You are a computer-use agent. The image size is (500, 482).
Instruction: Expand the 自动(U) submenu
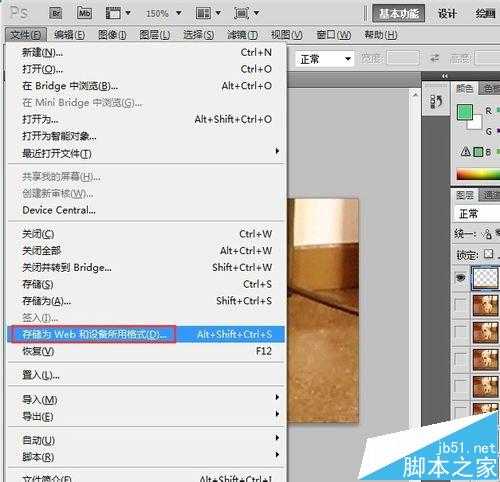pos(146,440)
